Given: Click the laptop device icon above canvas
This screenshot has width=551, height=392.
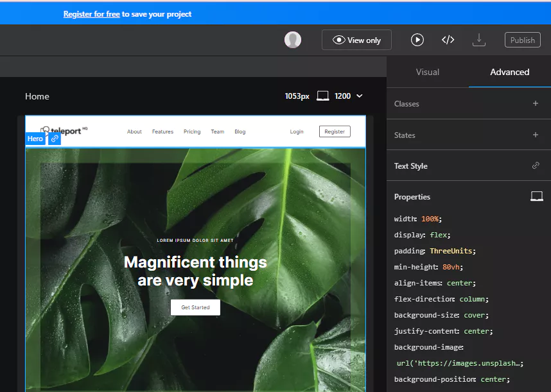Looking at the screenshot, I should (x=323, y=96).
